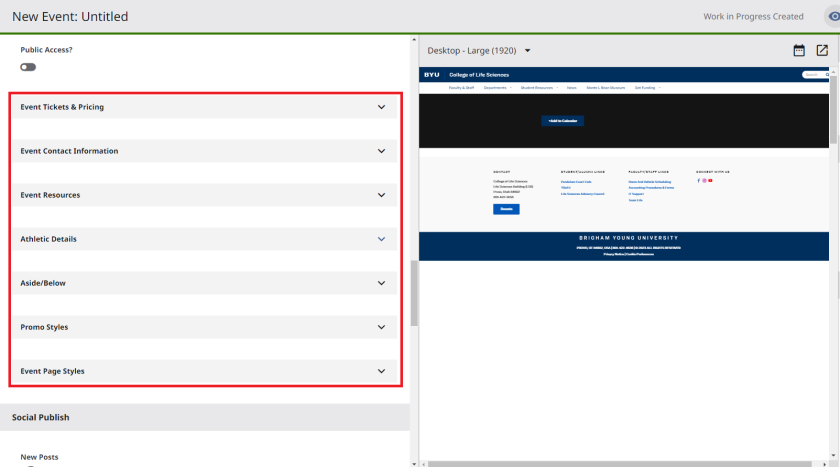
Task: Open the Desktop - Large (1920) dropdown
Action: (x=479, y=51)
